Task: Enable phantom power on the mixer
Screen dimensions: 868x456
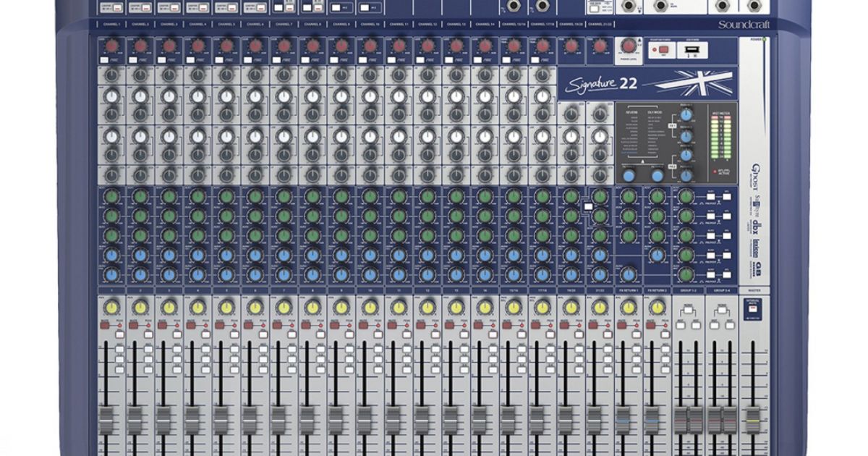Action: click(663, 49)
